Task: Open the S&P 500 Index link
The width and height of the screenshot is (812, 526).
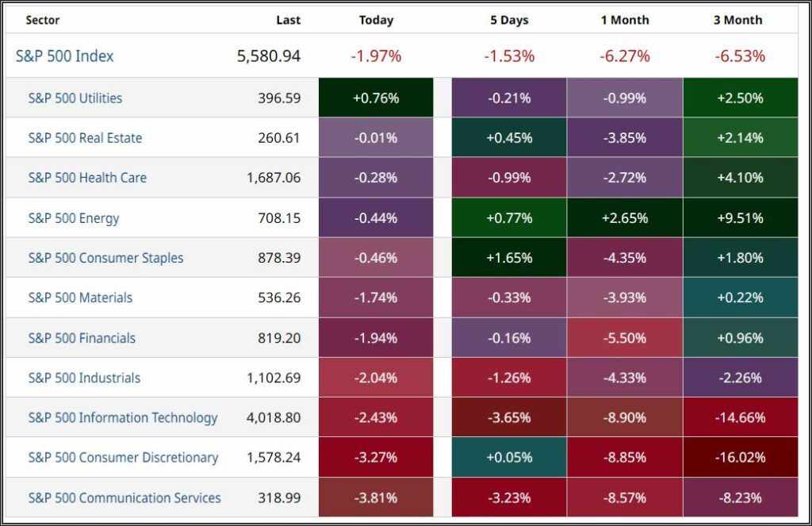Action: pyautogui.click(x=65, y=56)
